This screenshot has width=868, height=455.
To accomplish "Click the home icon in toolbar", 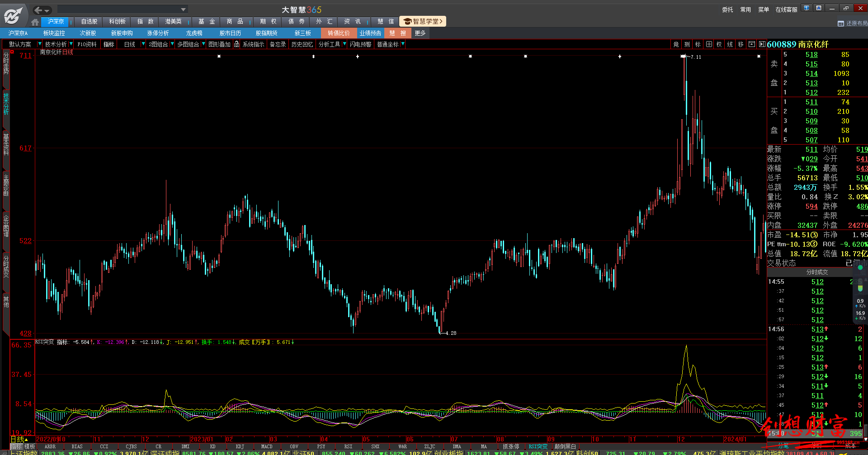I will point(35,22).
